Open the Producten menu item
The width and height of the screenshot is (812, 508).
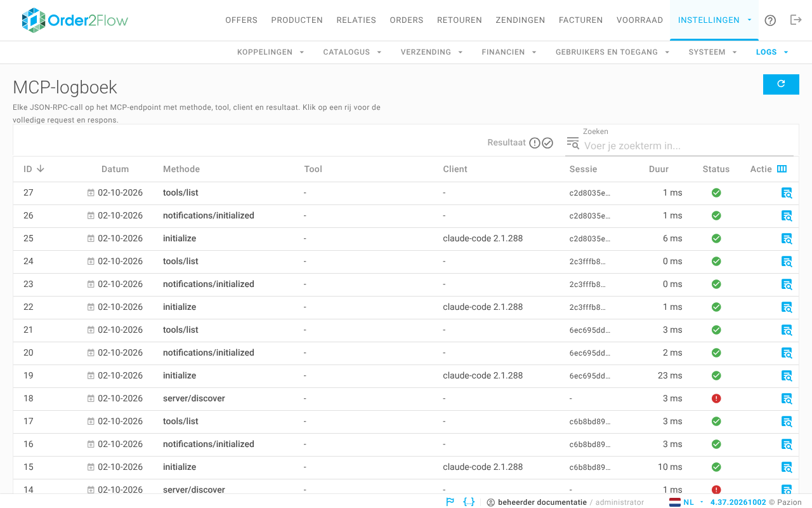point(297,20)
